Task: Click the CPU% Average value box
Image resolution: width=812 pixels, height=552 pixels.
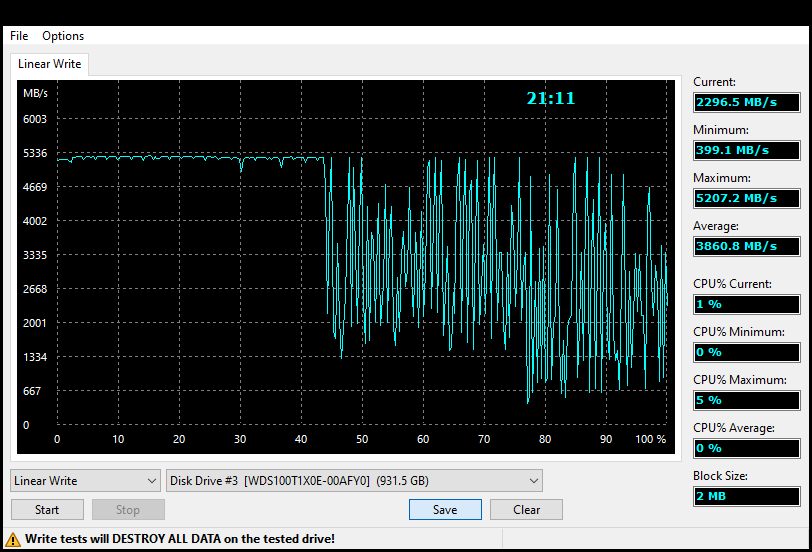Action: 746,448
